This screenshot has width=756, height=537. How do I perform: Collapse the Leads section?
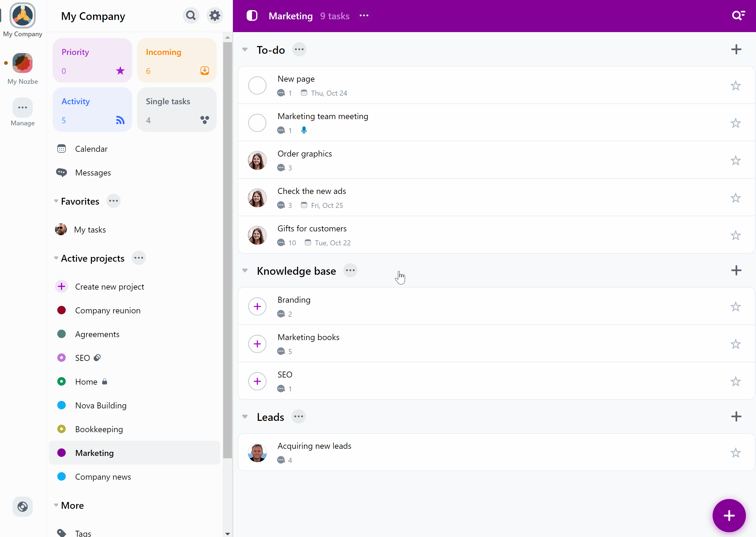click(245, 416)
